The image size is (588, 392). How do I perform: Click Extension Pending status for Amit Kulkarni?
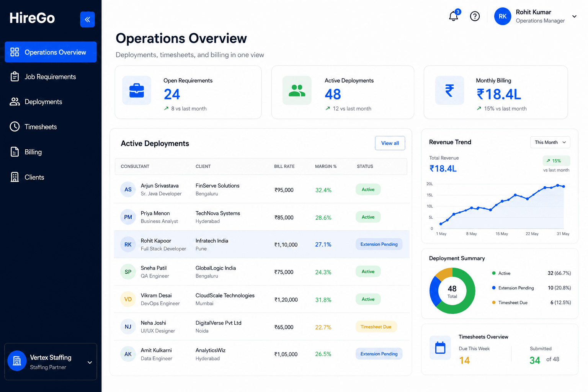click(379, 354)
